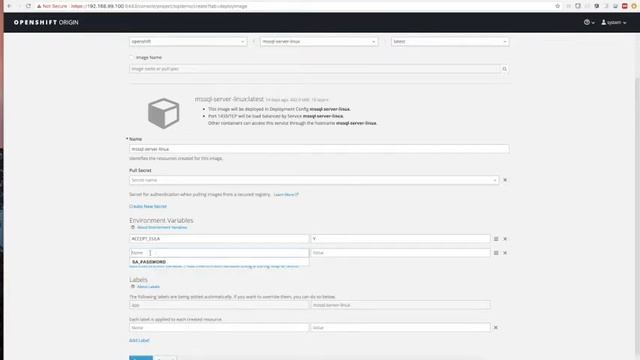Viewport: 640px width, 360px height.
Task: Click reorder handle on second variable row
Action: tap(496, 253)
